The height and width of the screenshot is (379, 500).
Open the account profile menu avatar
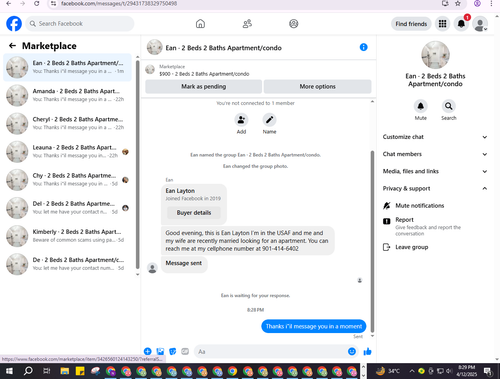480,24
